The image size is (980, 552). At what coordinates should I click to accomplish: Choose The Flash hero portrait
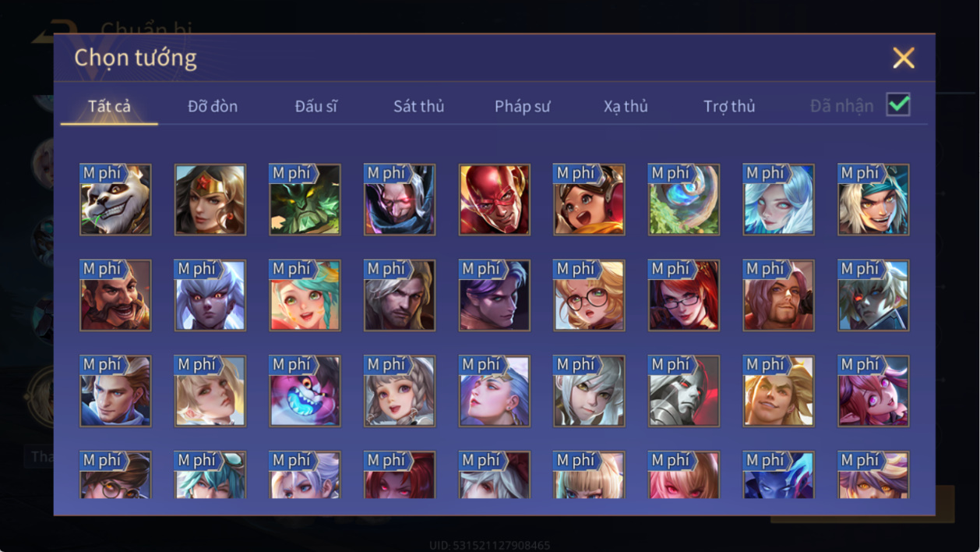point(495,200)
